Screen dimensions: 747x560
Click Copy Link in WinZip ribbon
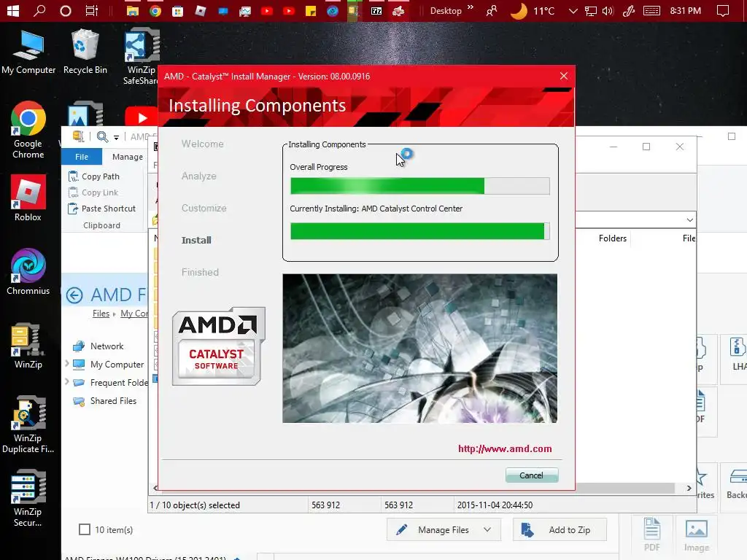pos(93,192)
